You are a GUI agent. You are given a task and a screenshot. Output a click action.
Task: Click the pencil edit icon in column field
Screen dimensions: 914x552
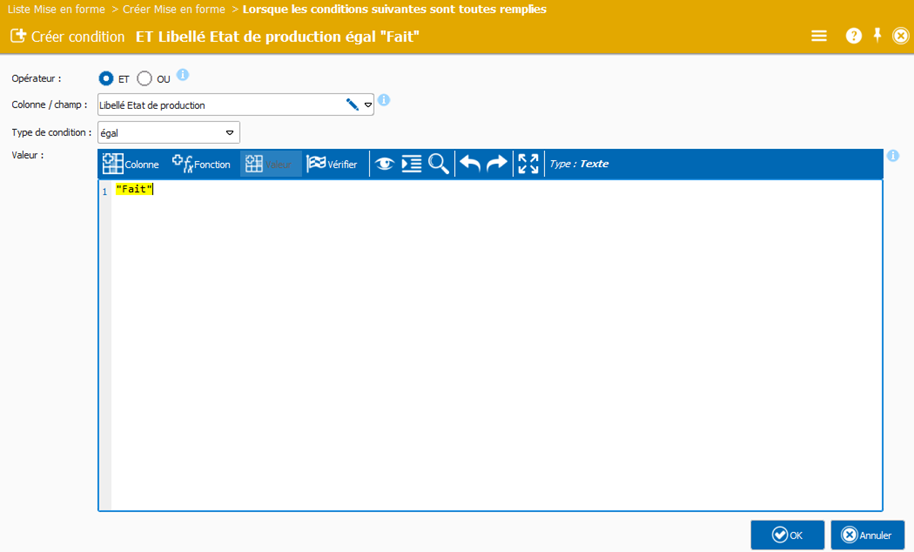pyautogui.click(x=352, y=104)
